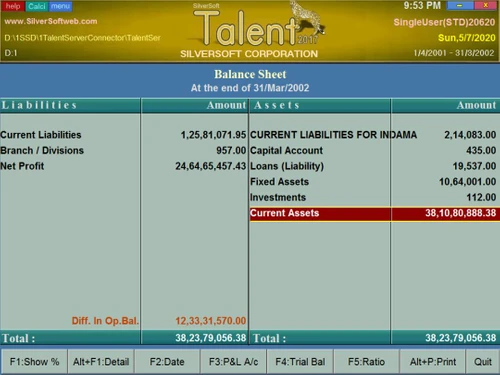Click Liabilities column header
500x375 pixels.
[39, 105]
